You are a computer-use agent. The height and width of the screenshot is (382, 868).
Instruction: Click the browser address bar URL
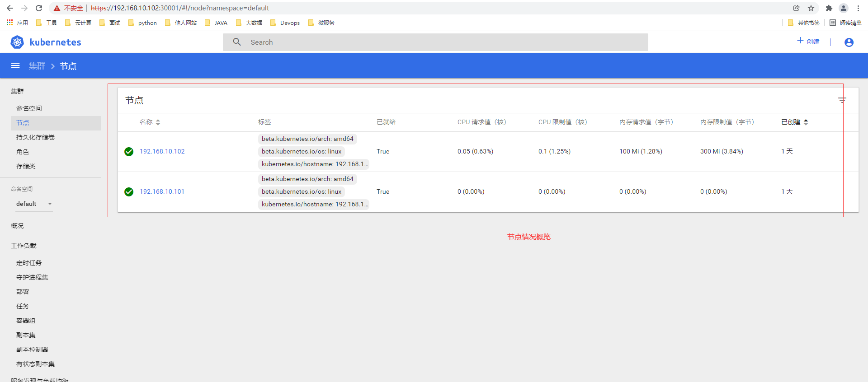[180, 8]
